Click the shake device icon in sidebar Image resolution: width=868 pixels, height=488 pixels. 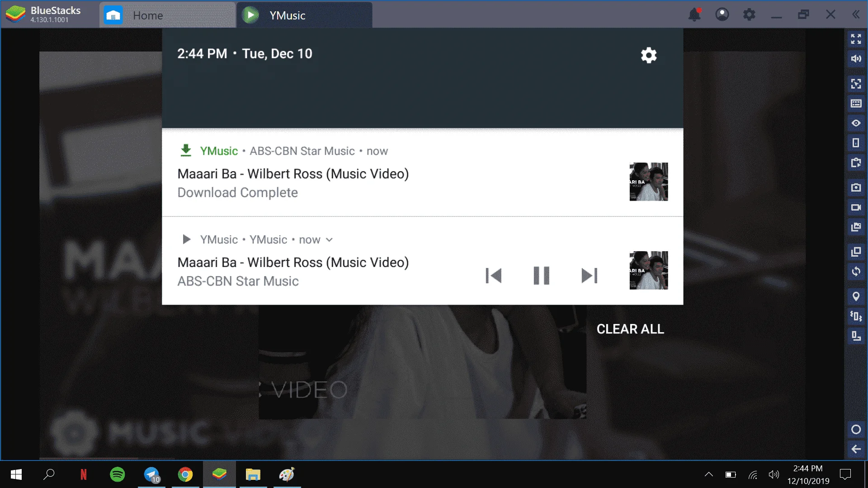click(x=856, y=316)
